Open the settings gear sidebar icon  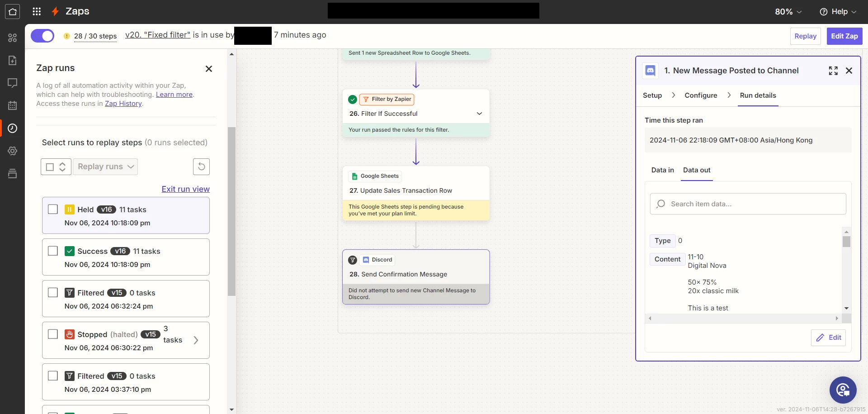pyautogui.click(x=13, y=151)
